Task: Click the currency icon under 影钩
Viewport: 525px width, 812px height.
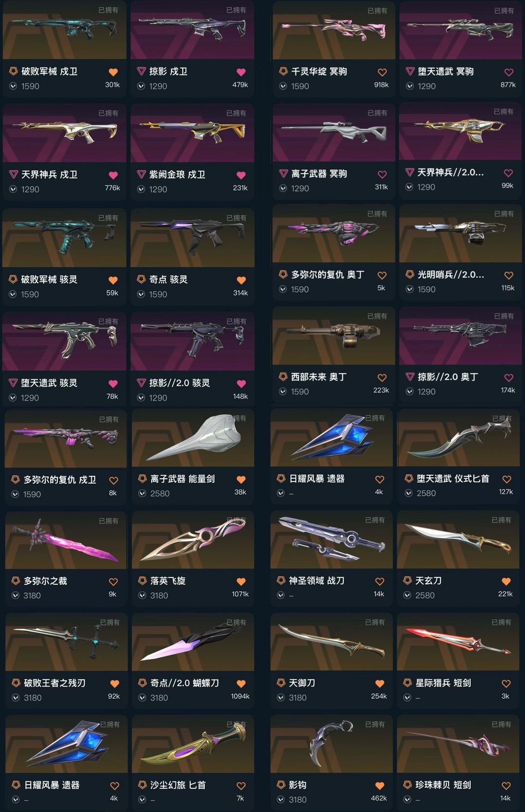Action: (x=280, y=799)
